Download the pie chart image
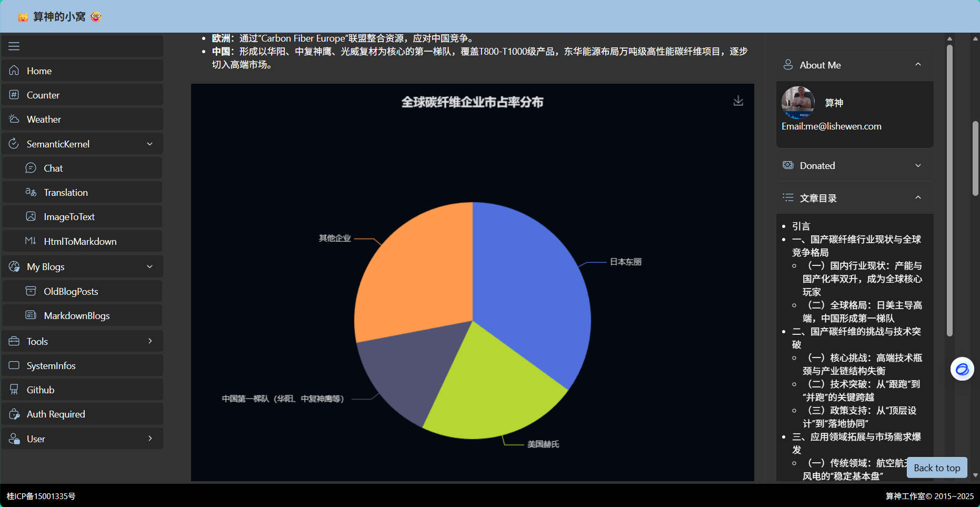The image size is (980, 507). pos(738,101)
